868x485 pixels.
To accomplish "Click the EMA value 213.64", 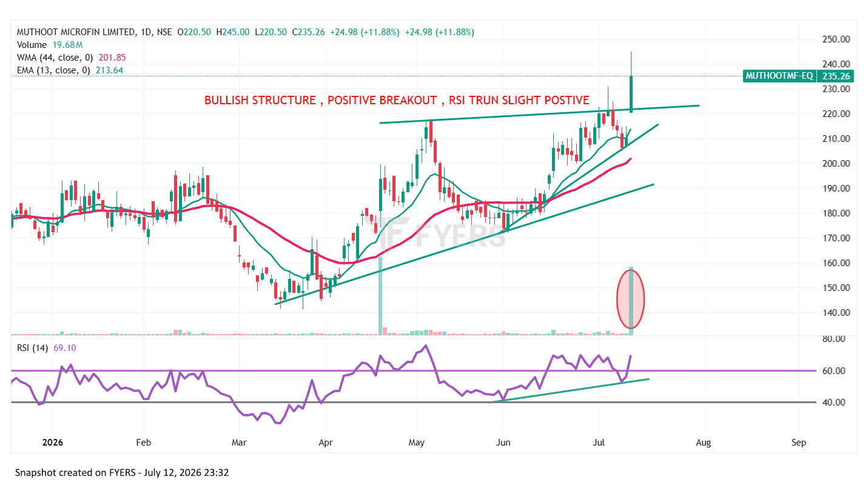I will click(110, 70).
